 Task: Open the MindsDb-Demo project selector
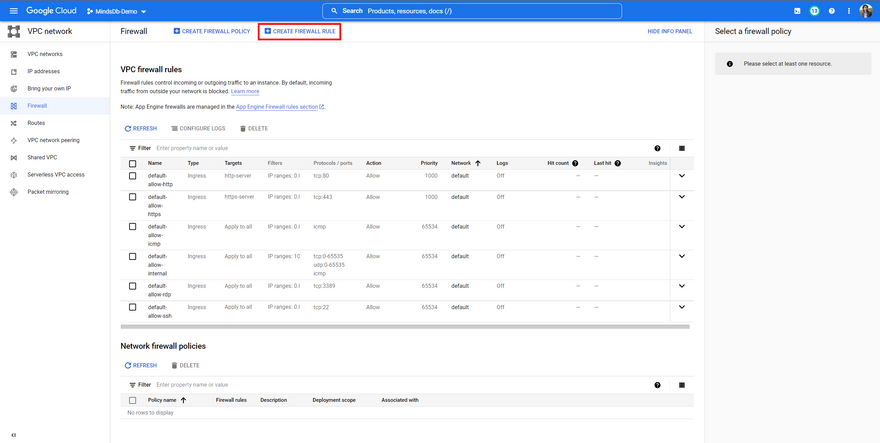[x=115, y=11]
